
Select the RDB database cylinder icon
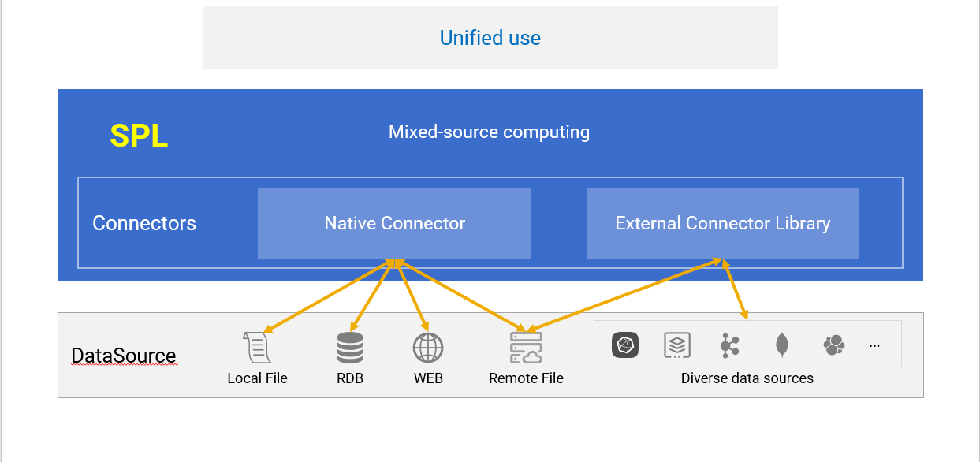[x=350, y=348]
